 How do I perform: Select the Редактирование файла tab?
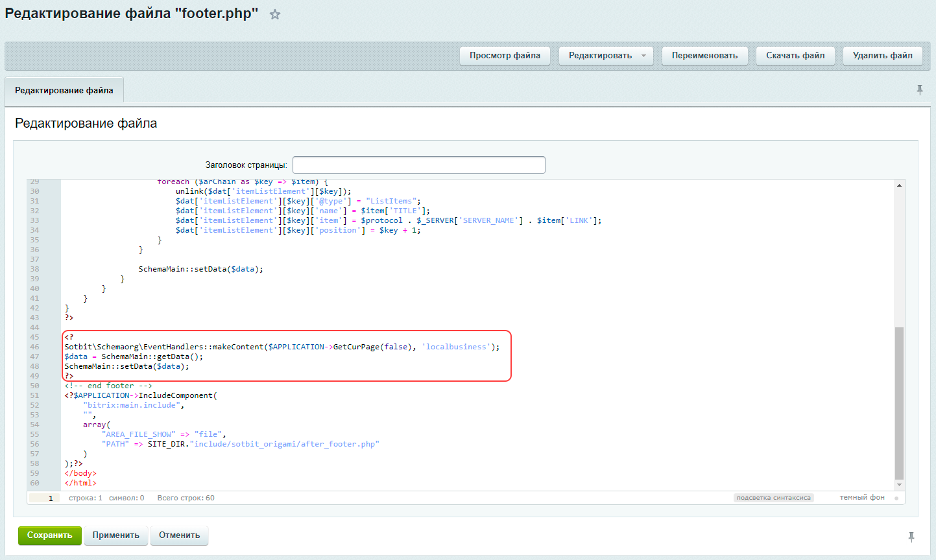pos(64,91)
